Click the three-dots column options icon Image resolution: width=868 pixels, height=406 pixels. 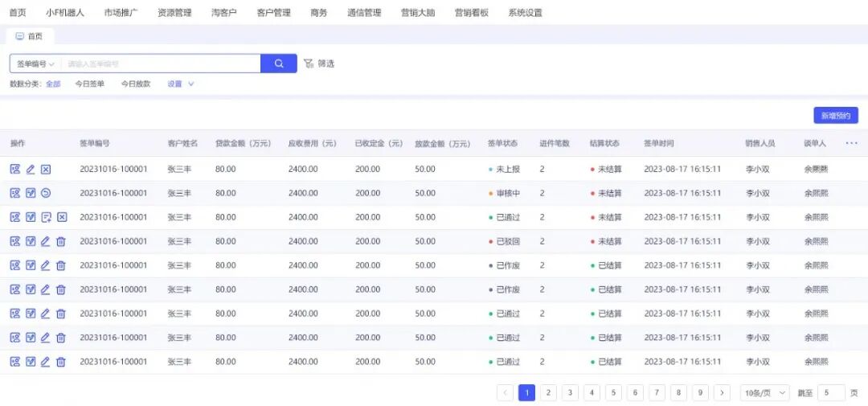click(x=851, y=143)
